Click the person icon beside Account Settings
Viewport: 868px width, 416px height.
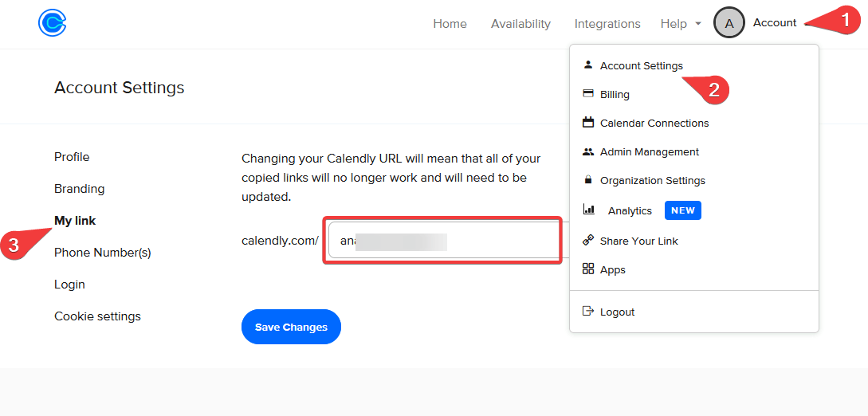click(x=588, y=65)
